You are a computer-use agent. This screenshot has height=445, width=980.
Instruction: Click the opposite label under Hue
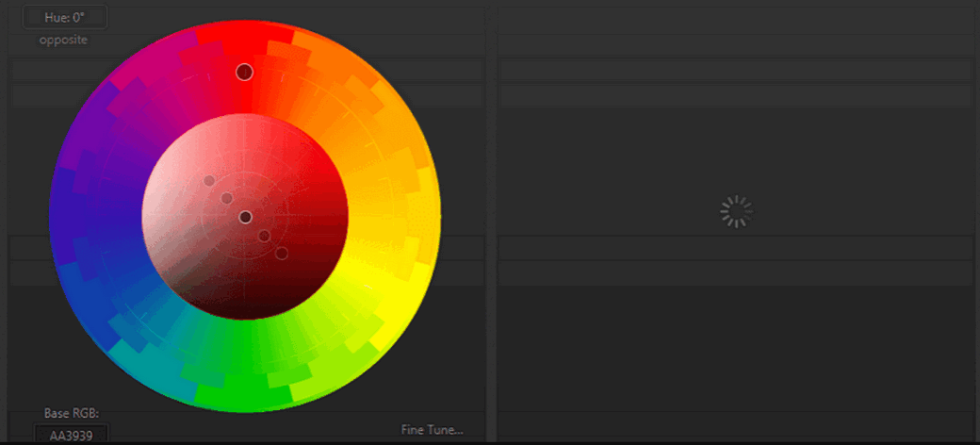point(64,41)
